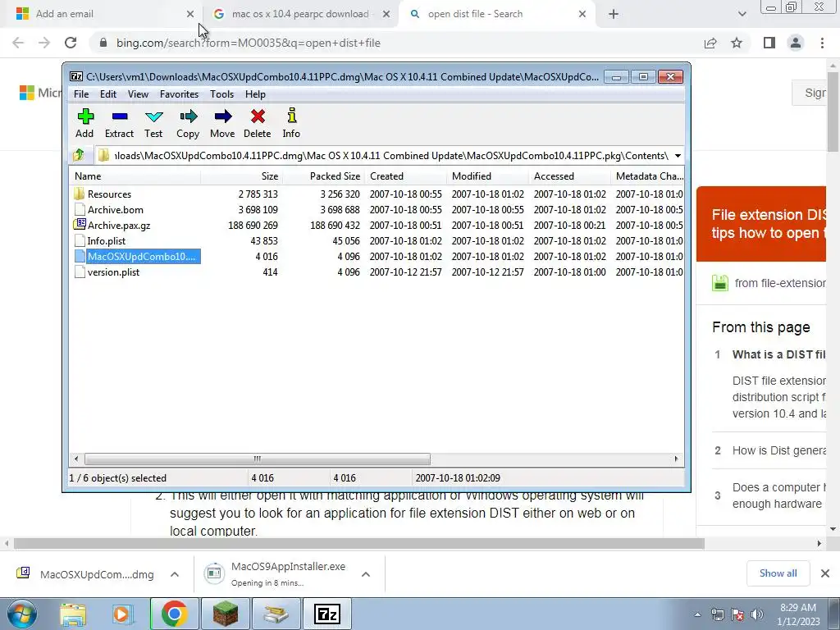Open the Tools menu in 7-Zip

(221, 94)
